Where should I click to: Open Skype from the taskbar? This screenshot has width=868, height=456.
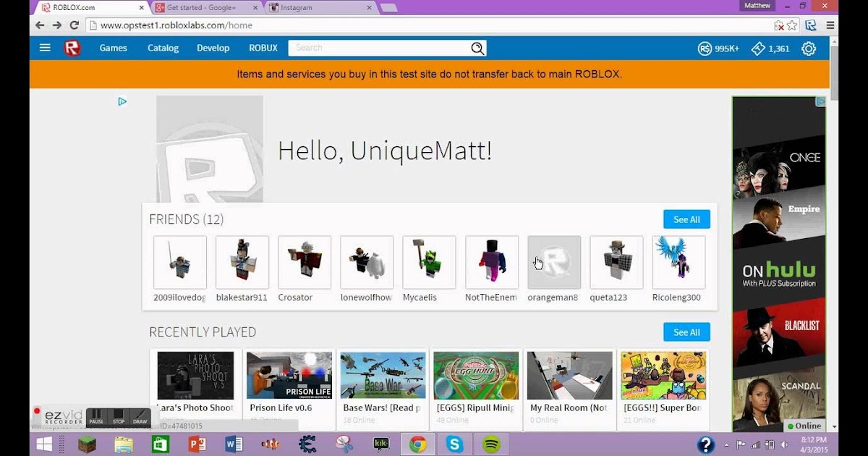point(454,444)
